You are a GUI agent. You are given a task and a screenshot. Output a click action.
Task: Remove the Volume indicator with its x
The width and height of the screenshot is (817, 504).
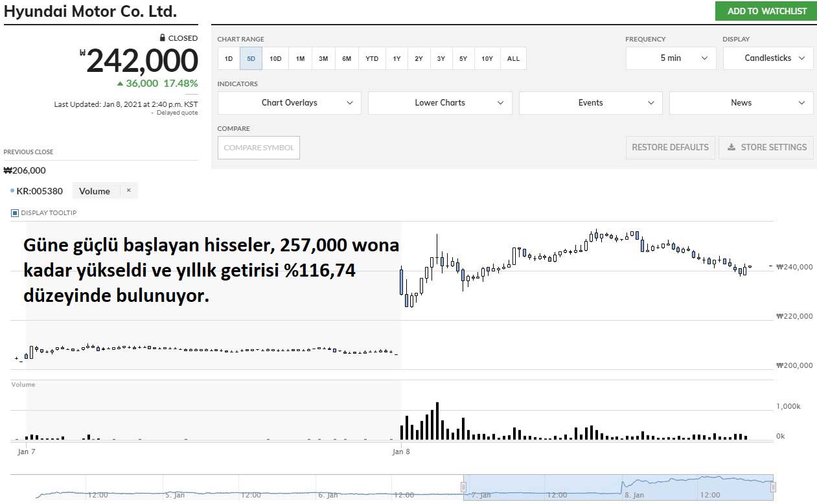[128, 190]
